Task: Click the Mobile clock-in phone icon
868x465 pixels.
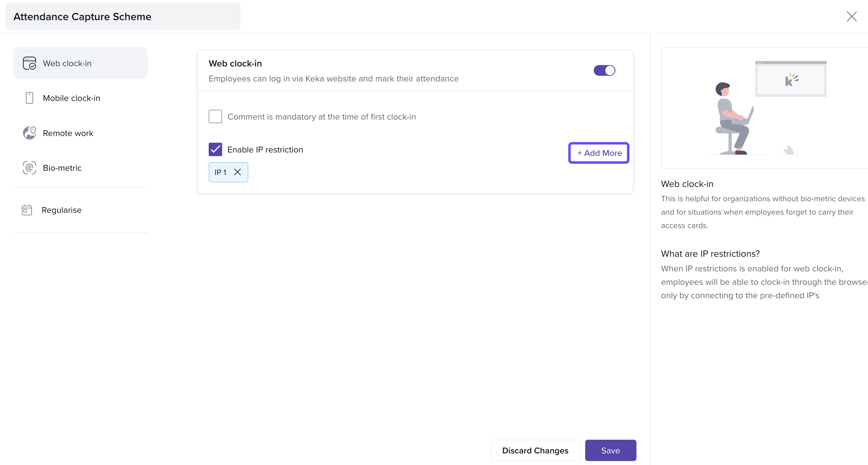Action: pyautogui.click(x=29, y=98)
